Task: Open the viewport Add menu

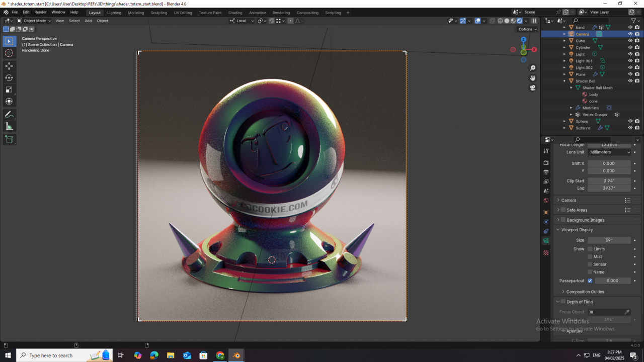Action: click(x=88, y=21)
